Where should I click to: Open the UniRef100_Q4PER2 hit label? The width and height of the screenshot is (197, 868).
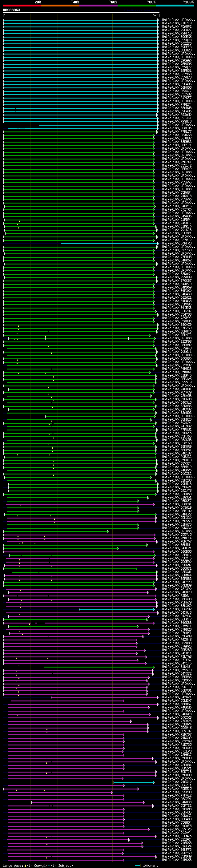coord(177,514)
